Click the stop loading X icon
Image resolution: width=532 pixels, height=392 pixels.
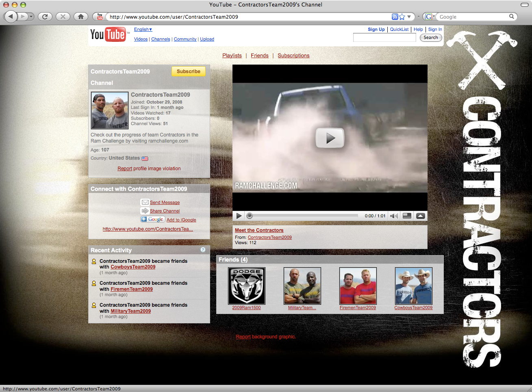tap(63, 17)
